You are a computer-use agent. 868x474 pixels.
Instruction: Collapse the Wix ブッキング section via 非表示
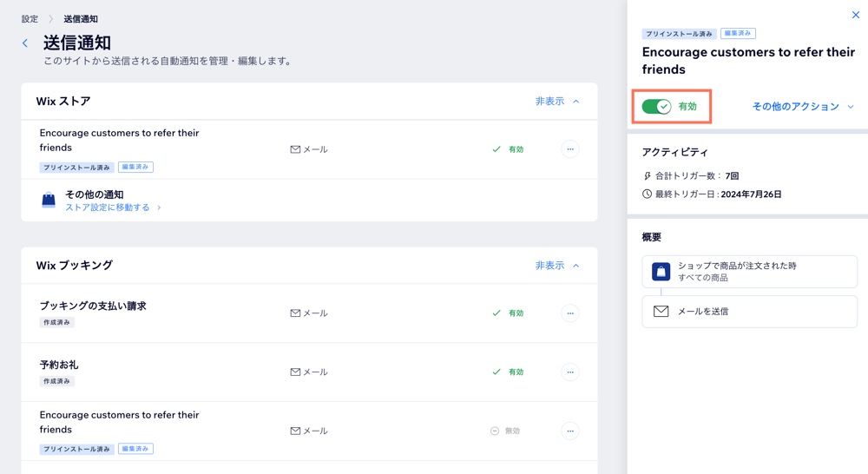pos(557,266)
